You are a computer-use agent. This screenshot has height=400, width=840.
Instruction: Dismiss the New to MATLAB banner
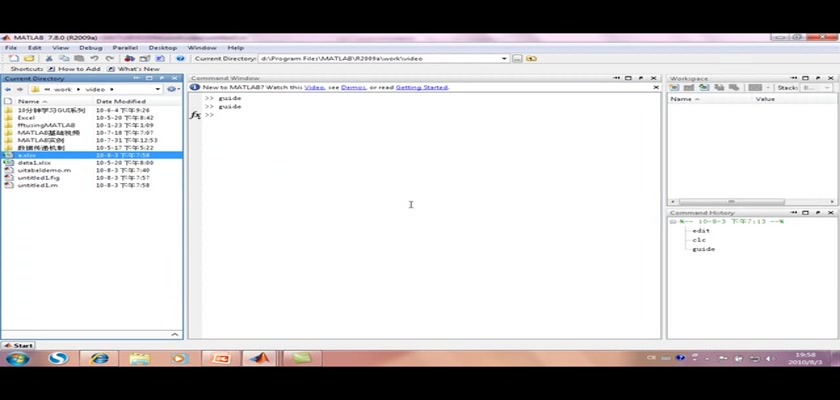656,87
